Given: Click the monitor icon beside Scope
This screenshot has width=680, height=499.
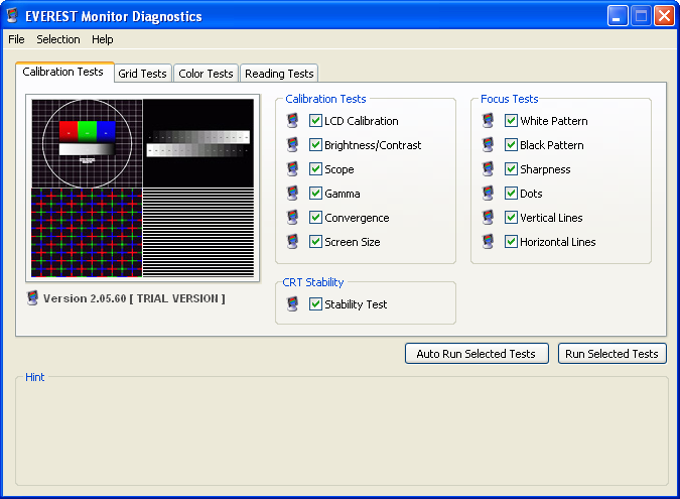Looking at the screenshot, I should (293, 169).
